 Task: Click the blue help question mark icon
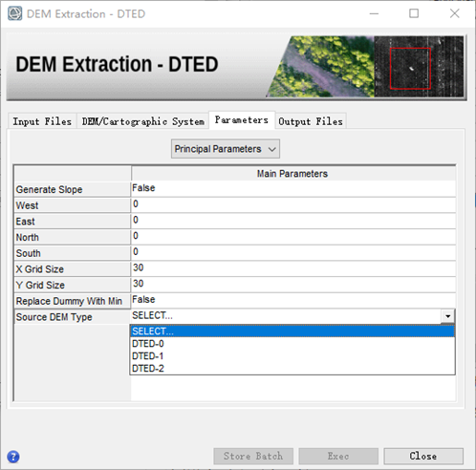[x=13, y=457]
